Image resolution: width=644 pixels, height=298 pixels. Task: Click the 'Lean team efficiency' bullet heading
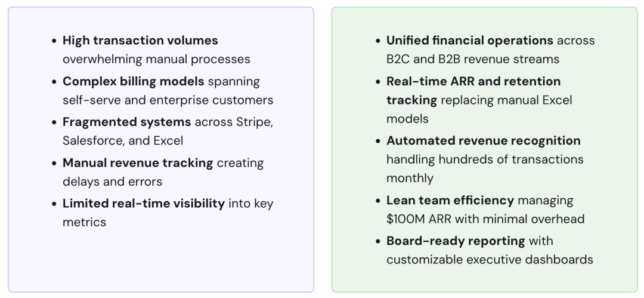coord(450,200)
